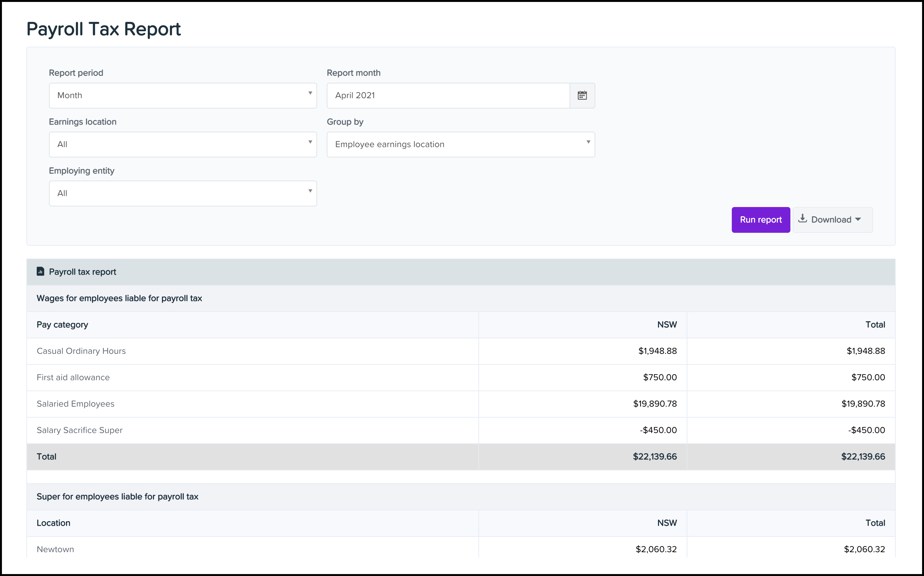Expand the Download caret menu
This screenshot has width=924, height=576.
pyautogui.click(x=858, y=220)
